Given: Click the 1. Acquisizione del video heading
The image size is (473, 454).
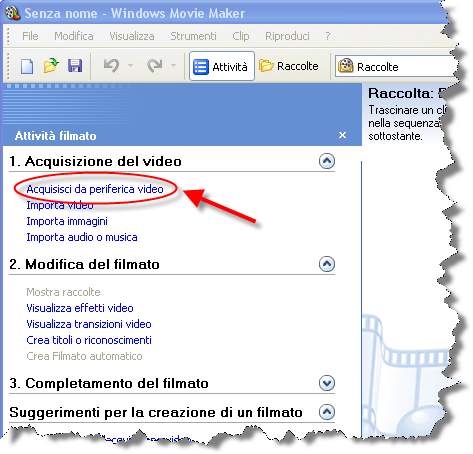Looking at the screenshot, I should [95, 161].
